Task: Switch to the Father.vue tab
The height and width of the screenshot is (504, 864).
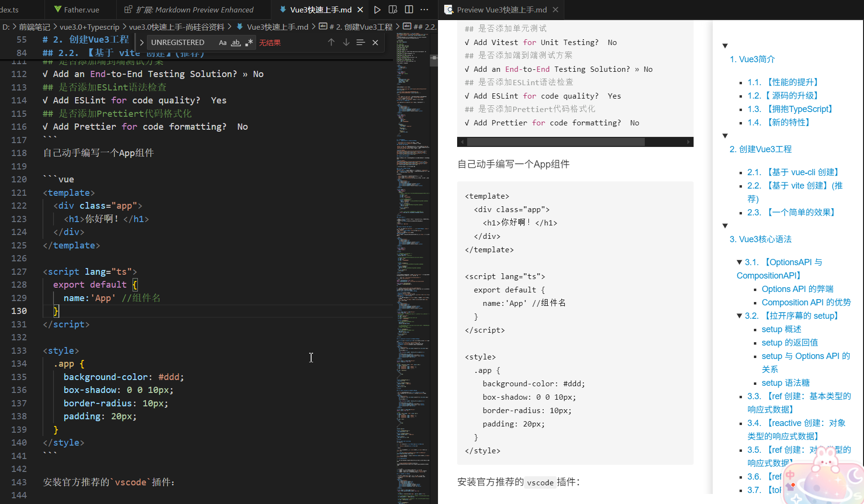Action: pyautogui.click(x=80, y=9)
